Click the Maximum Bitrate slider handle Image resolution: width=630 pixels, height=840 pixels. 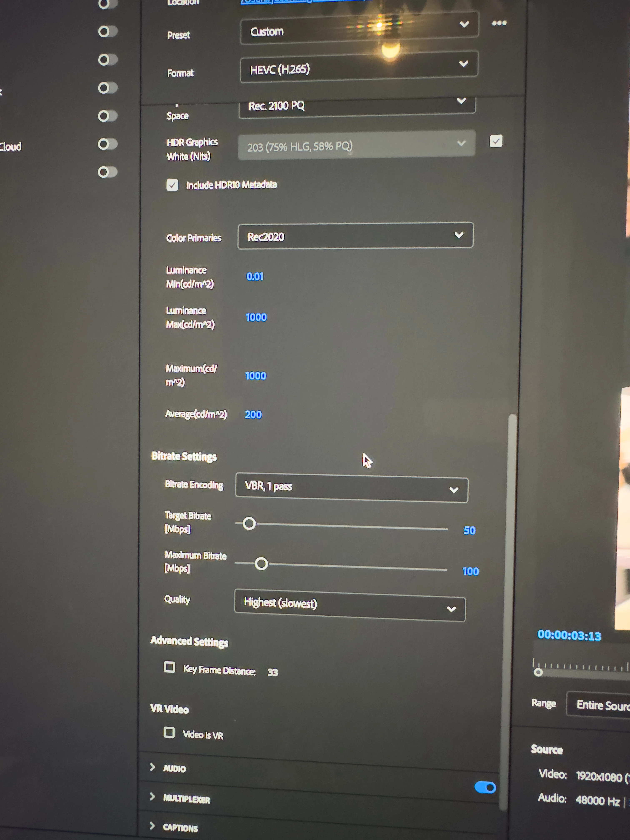point(261,564)
